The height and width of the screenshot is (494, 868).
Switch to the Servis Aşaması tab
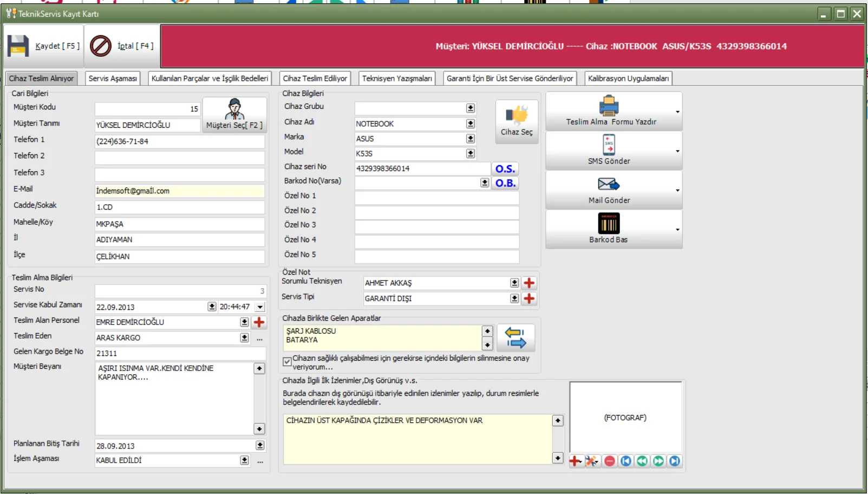pyautogui.click(x=113, y=79)
